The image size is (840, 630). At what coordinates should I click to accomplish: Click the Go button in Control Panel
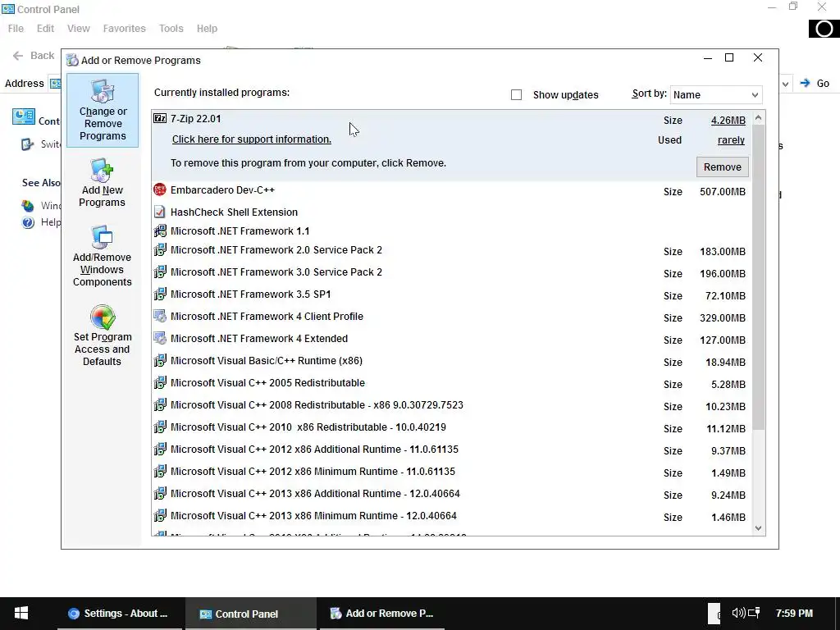(x=815, y=83)
